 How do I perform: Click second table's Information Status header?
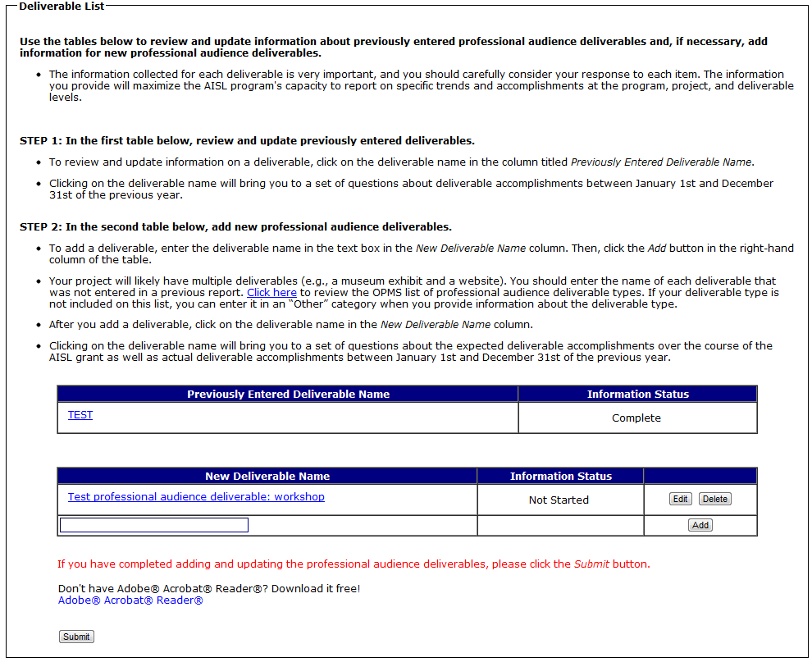[x=560, y=476]
